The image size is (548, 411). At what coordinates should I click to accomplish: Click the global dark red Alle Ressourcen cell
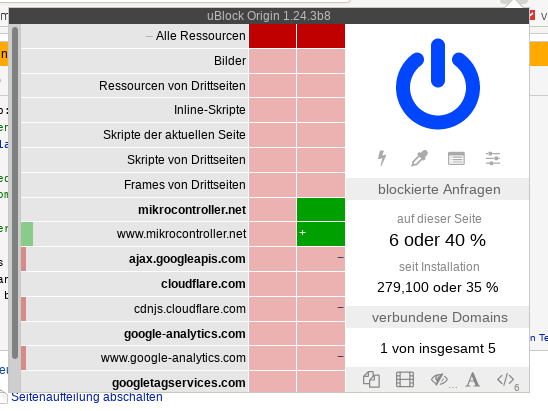click(272, 36)
